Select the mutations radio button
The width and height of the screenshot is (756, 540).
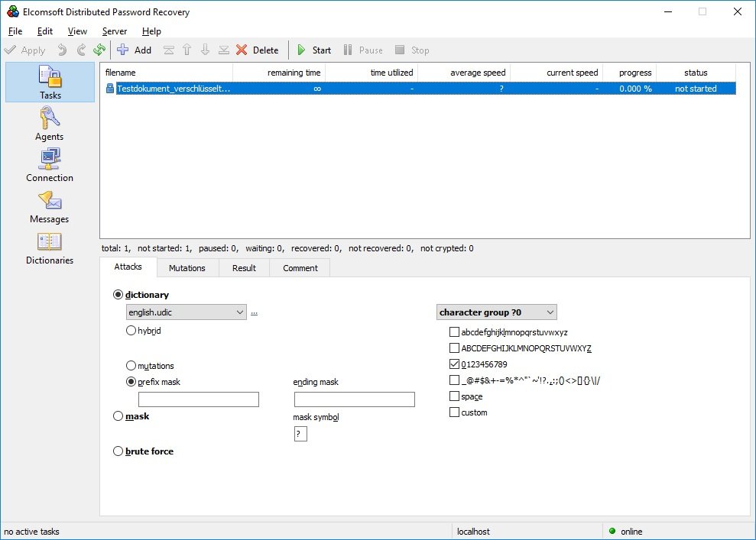pyautogui.click(x=131, y=366)
